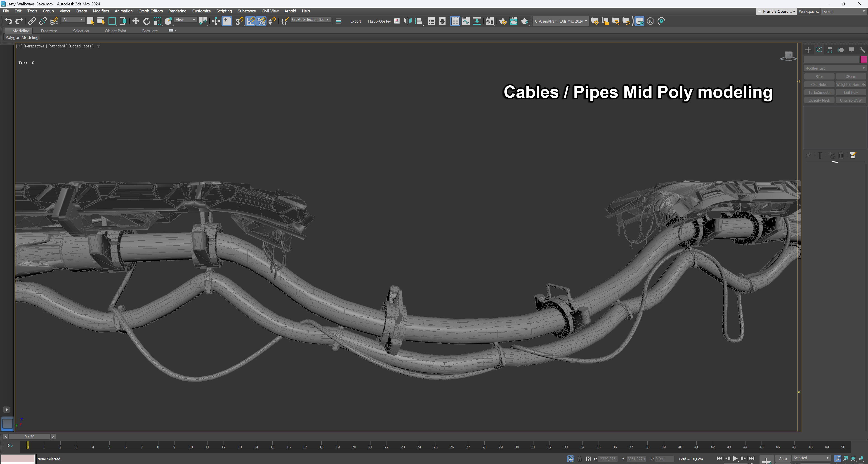868x464 pixels.
Task: Click the Mirror tool icon
Action: point(408,21)
